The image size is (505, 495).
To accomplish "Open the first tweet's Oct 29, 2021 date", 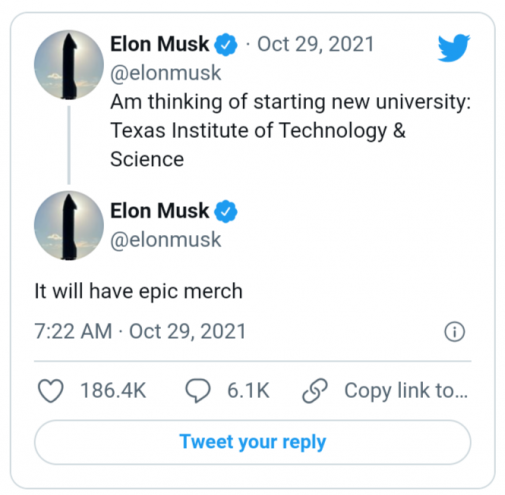I will click(315, 44).
